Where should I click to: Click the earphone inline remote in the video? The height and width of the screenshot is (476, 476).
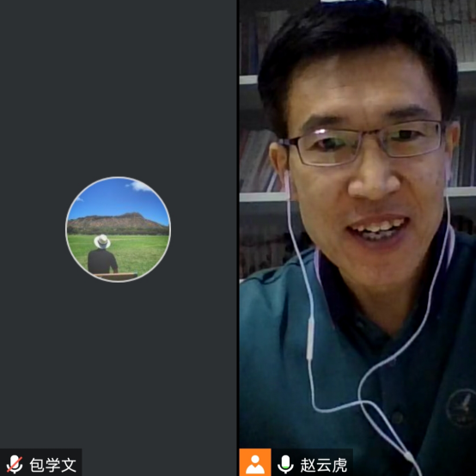(310, 339)
